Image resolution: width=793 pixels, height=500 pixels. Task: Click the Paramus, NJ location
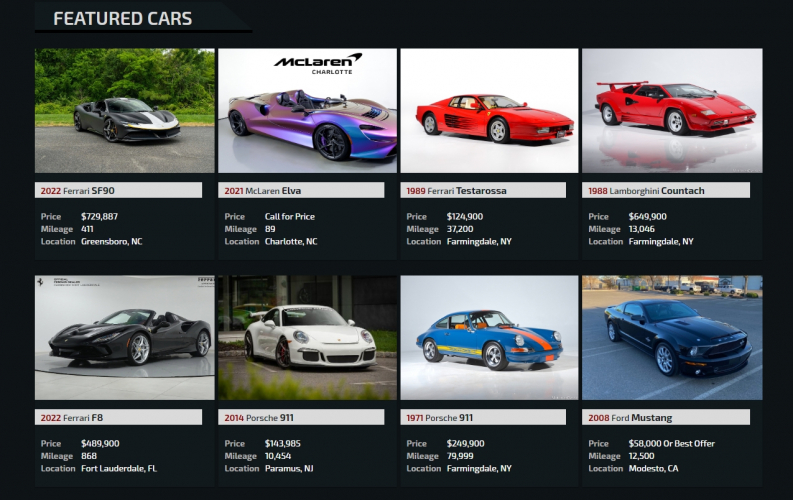pos(289,468)
